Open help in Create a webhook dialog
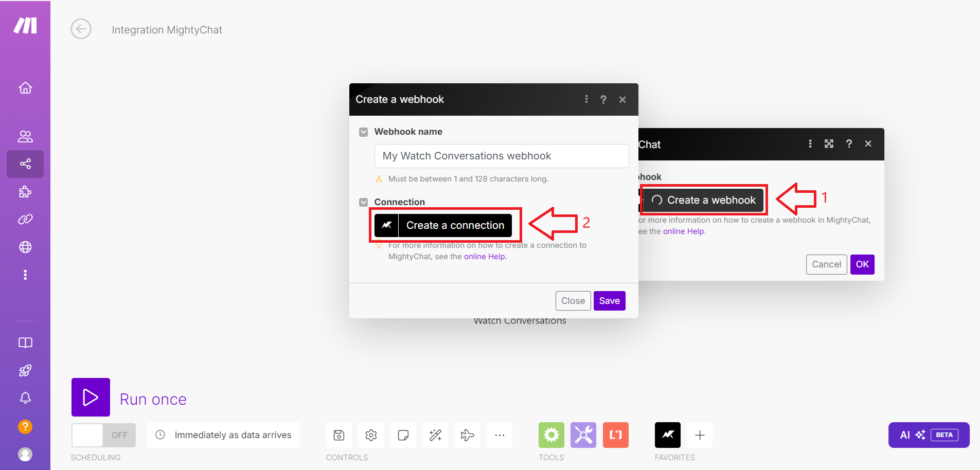This screenshot has width=980, height=470. [603, 100]
